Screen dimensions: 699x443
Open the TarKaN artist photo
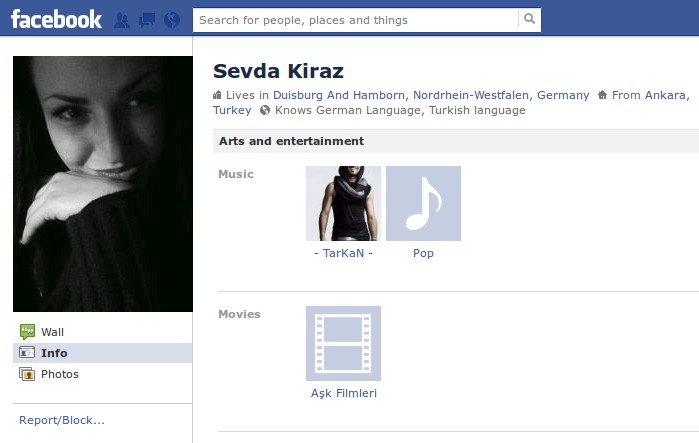(x=343, y=204)
